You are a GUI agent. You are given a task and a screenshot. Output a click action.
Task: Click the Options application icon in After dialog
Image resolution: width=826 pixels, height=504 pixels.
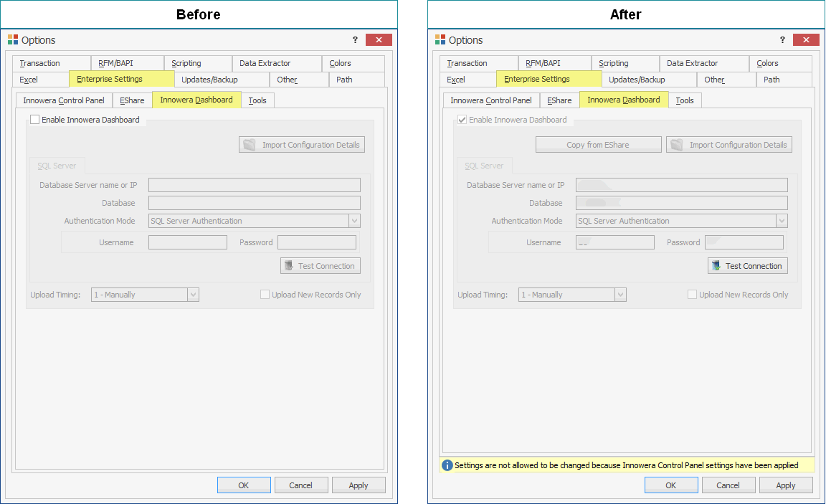coord(440,40)
